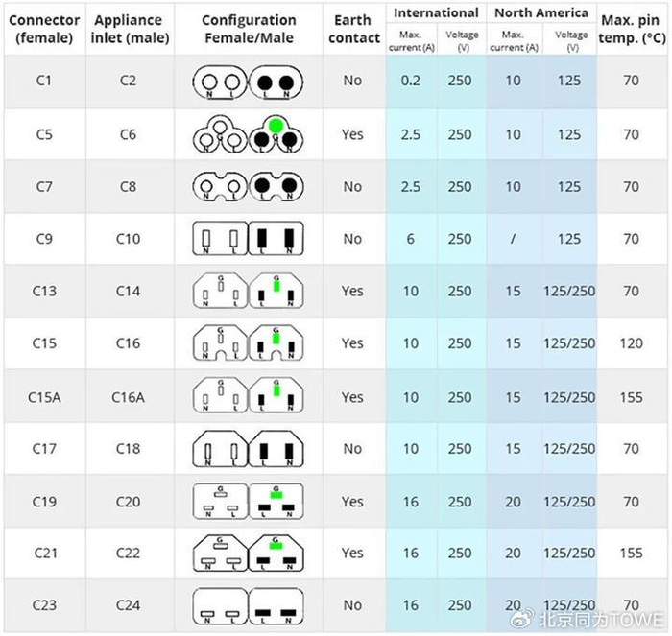Click the 0.2 max current cell for C1
This screenshot has height=636, width=672.
(411, 82)
